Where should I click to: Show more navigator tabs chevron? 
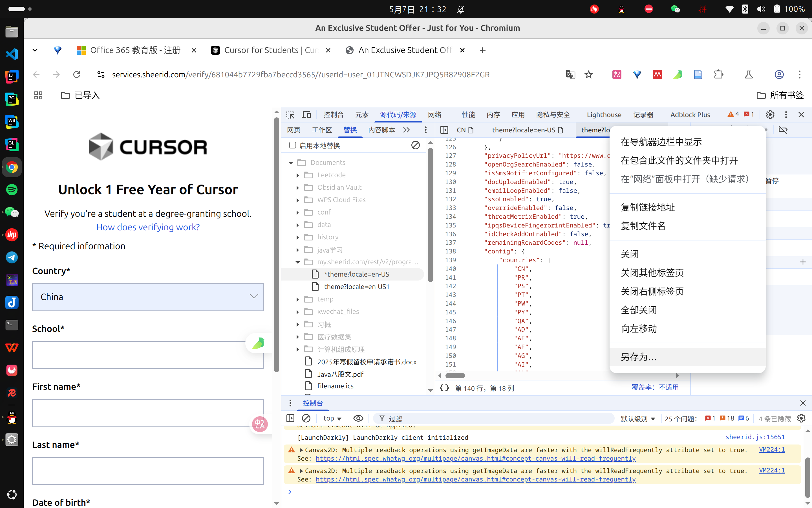[407, 130]
